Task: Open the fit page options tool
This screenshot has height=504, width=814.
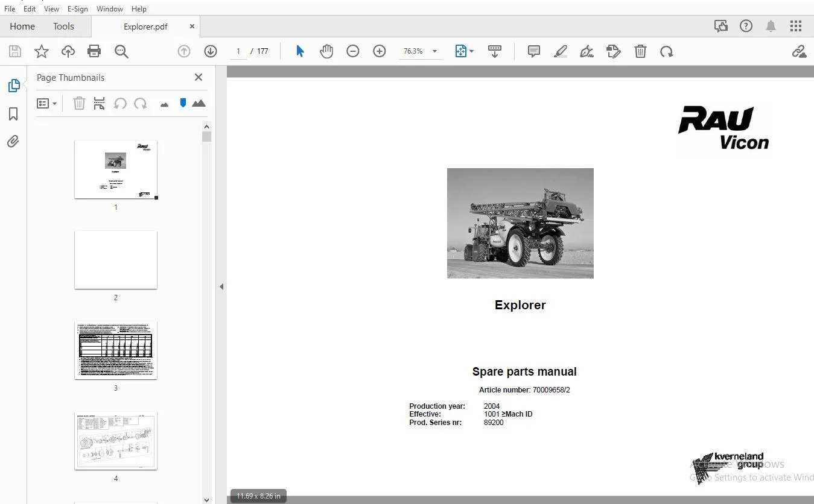Action: click(463, 51)
